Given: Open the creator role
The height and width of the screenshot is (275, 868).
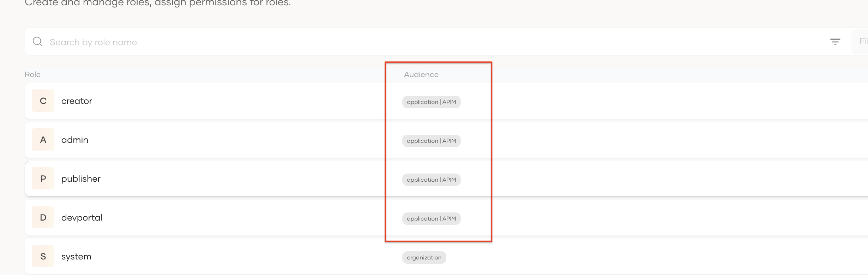Looking at the screenshot, I should coord(77,101).
